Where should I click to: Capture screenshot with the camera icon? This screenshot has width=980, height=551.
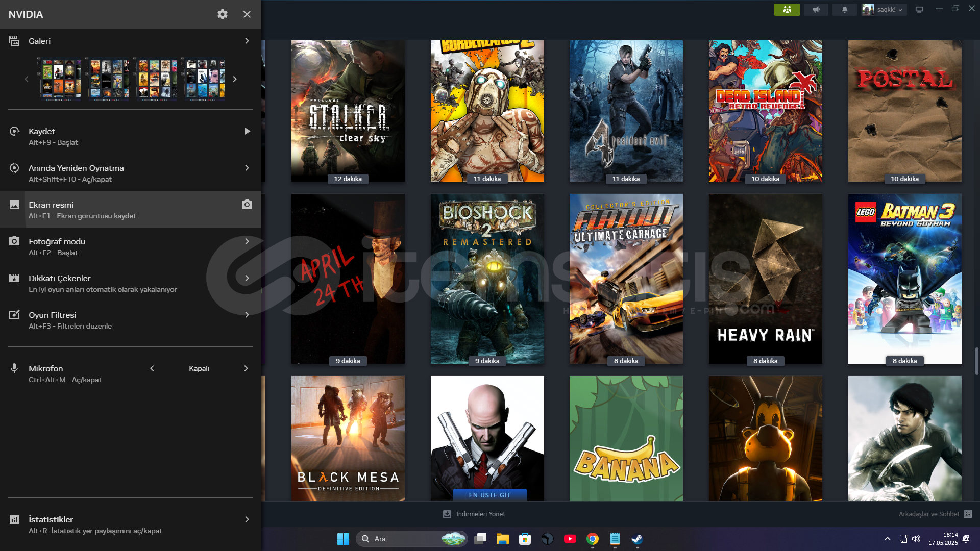click(x=247, y=204)
